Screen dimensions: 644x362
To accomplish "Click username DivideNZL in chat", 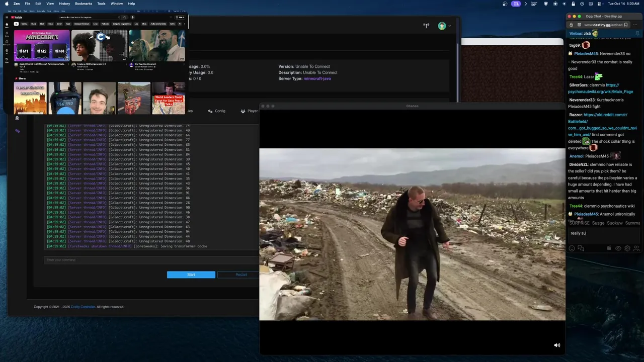I will [579, 164].
